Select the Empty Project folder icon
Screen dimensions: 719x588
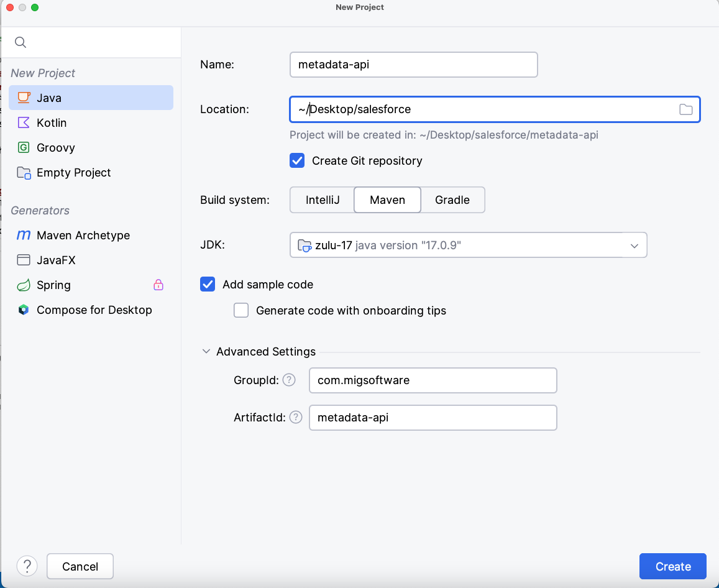[x=24, y=172]
